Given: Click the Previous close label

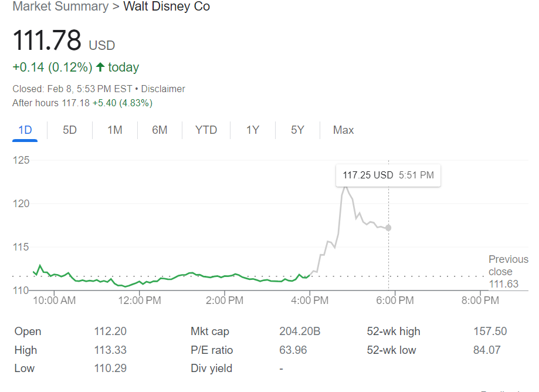Looking at the screenshot, I should [508, 265].
